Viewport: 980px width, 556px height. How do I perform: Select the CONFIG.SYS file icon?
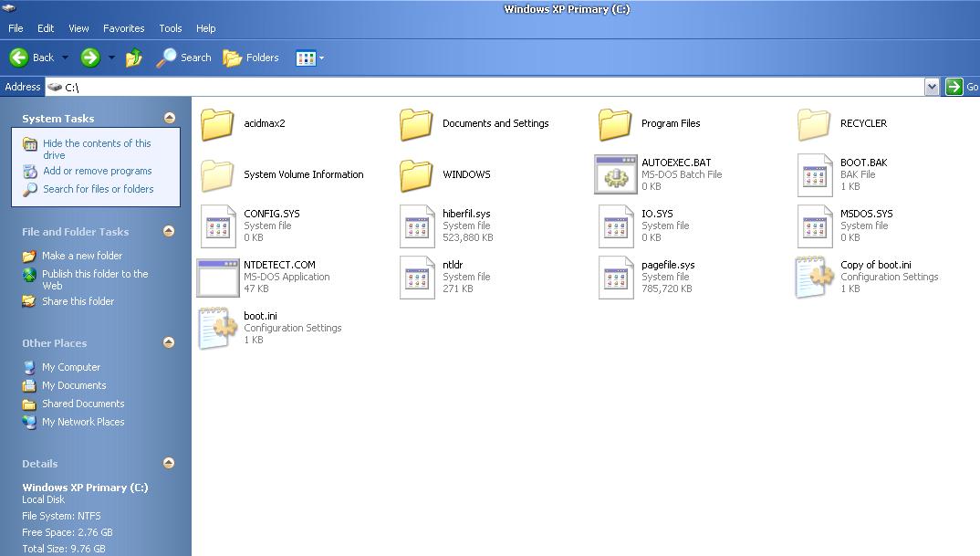[x=218, y=226]
